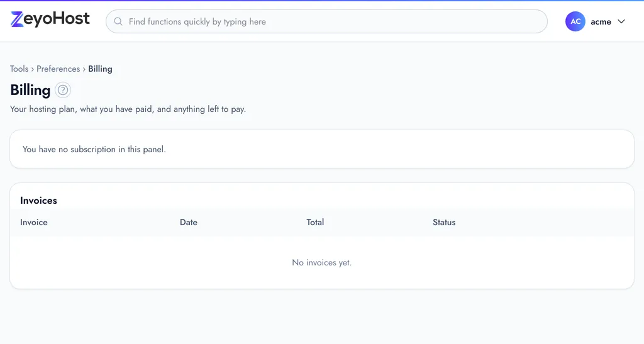Open the Billing help question-mark icon
The height and width of the screenshot is (344, 644).
pyautogui.click(x=63, y=90)
